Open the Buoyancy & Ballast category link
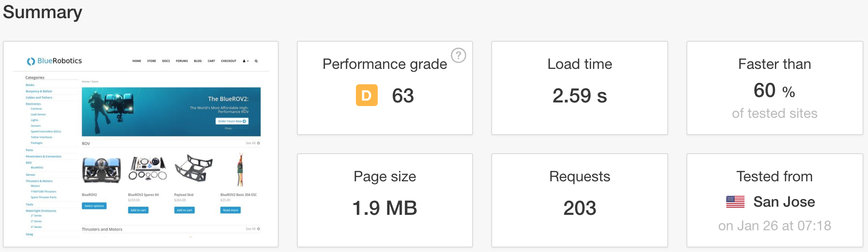 click(x=39, y=91)
